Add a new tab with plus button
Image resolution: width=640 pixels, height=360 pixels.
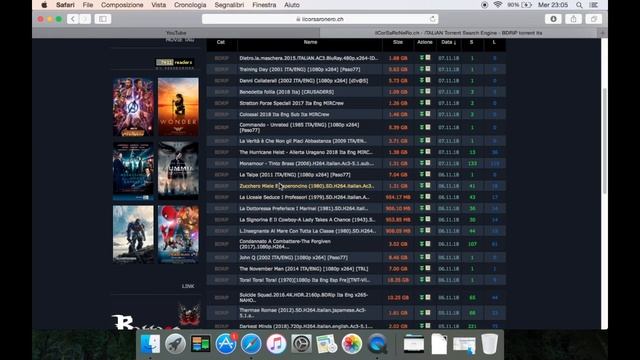[602, 33]
